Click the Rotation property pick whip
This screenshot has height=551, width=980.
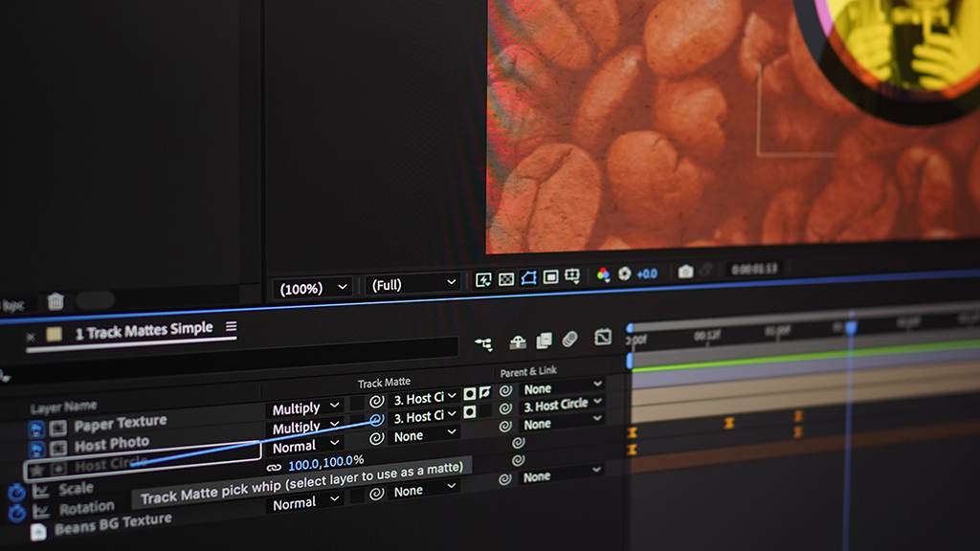pos(518,460)
